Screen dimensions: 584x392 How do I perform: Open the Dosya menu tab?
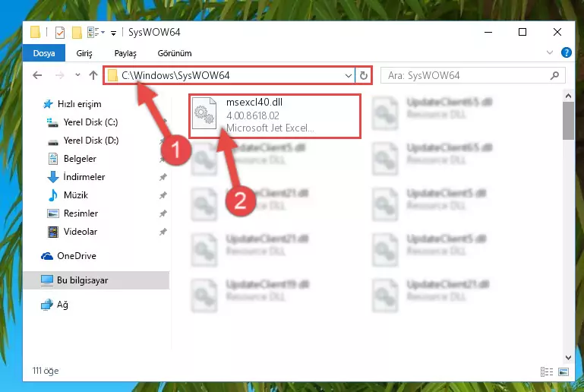tap(44, 53)
